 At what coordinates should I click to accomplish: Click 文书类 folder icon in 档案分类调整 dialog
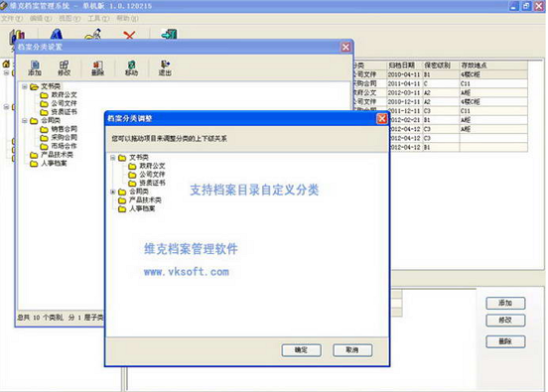tap(122, 158)
